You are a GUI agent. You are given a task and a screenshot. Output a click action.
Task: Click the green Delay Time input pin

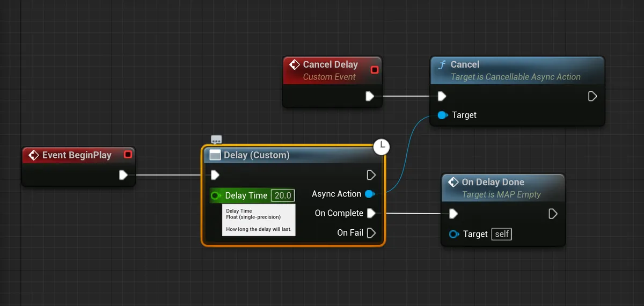[216, 195]
